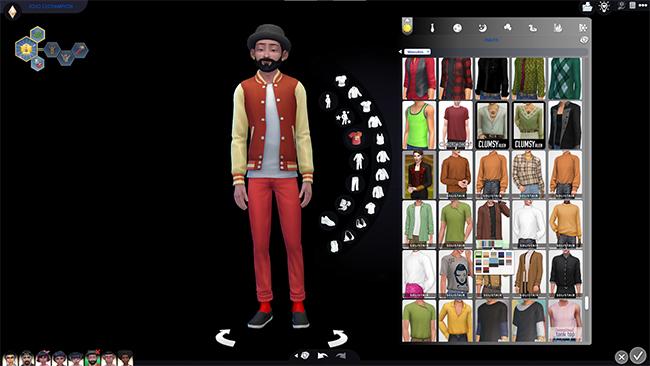
Task: Click the redo arrow at bottom center
Action: coord(341,356)
